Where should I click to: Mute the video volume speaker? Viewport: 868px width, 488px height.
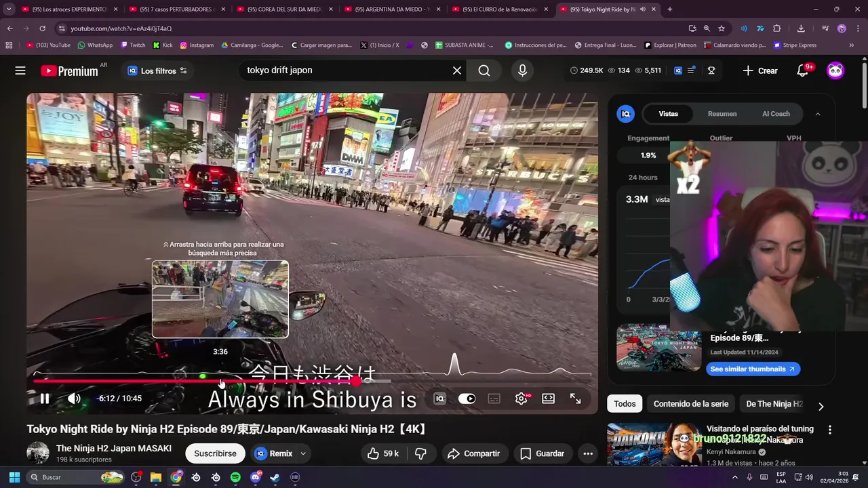(74, 399)
